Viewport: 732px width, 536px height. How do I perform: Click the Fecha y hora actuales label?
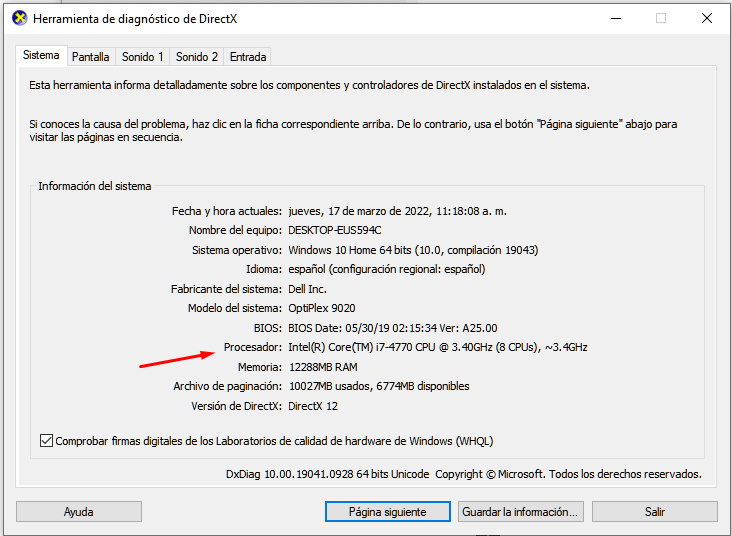pos(227,211)
